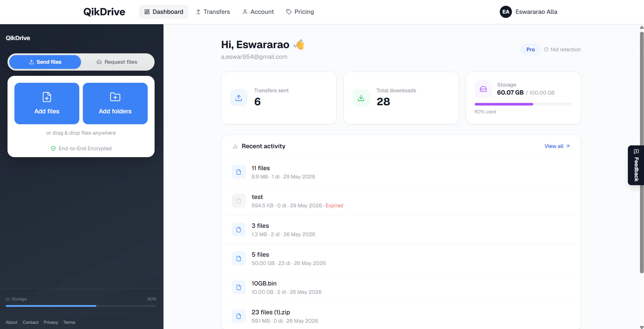This screenshot has height=329, width=644.
Task: Click the Transfers sent upload icon
Action: (x=239, y=98)
